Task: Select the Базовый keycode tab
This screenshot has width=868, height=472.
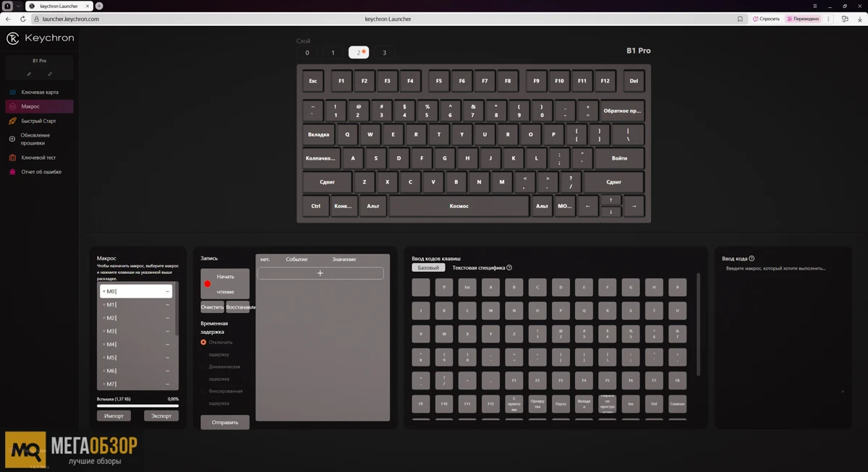Action: [428, 268]
